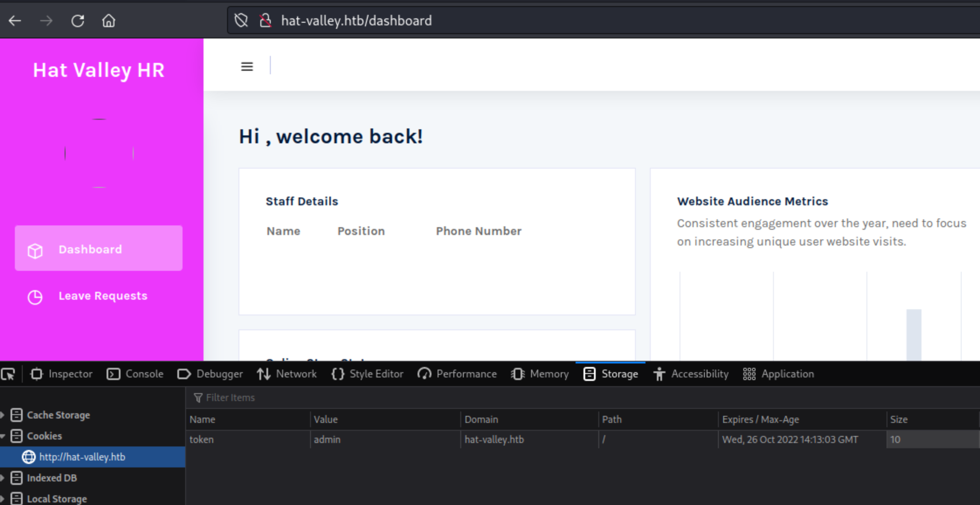980x505 pixels.
Task: Open the Console devtools tab
Action: tap(135, 374)
